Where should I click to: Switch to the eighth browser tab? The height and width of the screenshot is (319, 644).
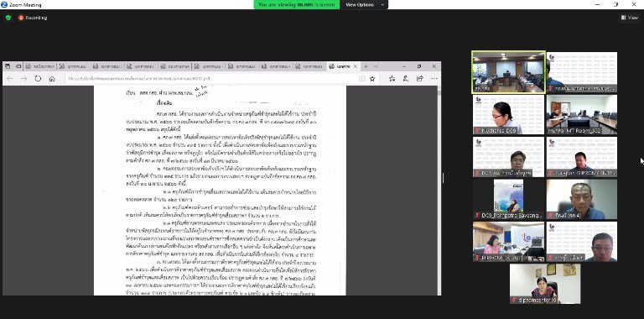click(276, 66)
